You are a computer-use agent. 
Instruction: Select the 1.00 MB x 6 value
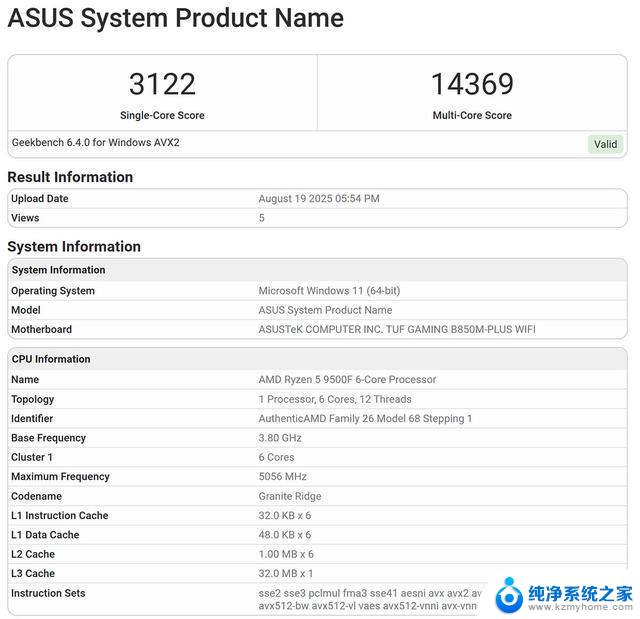coord(286,554)
